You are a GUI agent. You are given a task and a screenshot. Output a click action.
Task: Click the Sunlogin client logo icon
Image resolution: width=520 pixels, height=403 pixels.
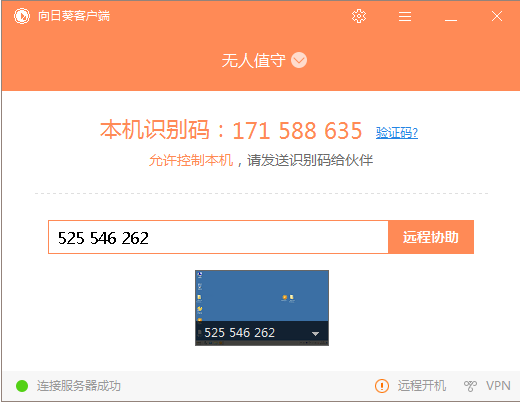[22, 16]
